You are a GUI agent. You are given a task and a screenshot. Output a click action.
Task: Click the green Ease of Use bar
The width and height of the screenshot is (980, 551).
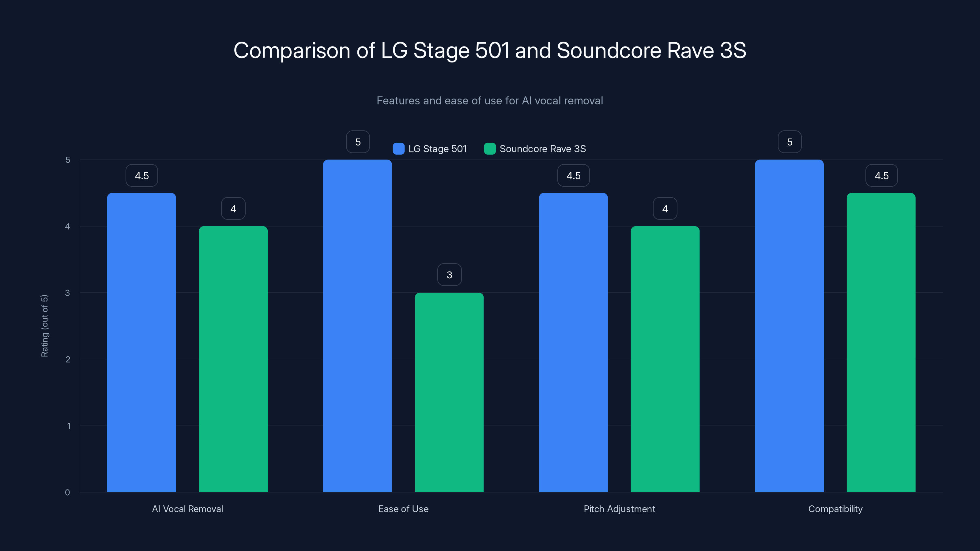point(449,392)
